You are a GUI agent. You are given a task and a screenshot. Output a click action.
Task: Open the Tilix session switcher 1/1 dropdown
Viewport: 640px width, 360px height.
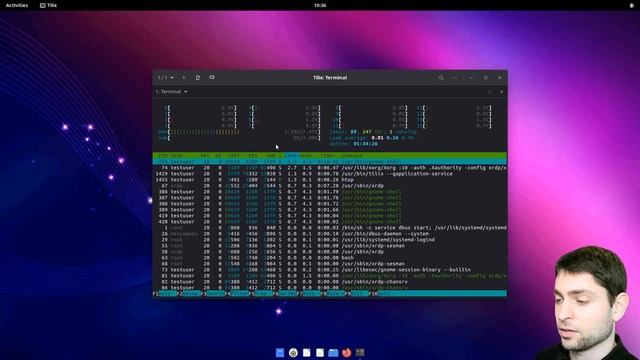coord(166,78)
